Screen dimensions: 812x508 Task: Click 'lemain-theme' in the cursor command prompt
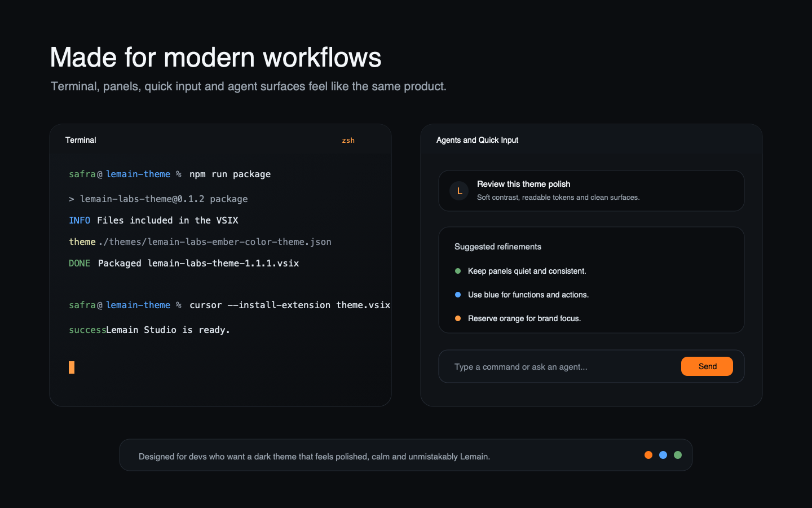(x=138, y=305)
